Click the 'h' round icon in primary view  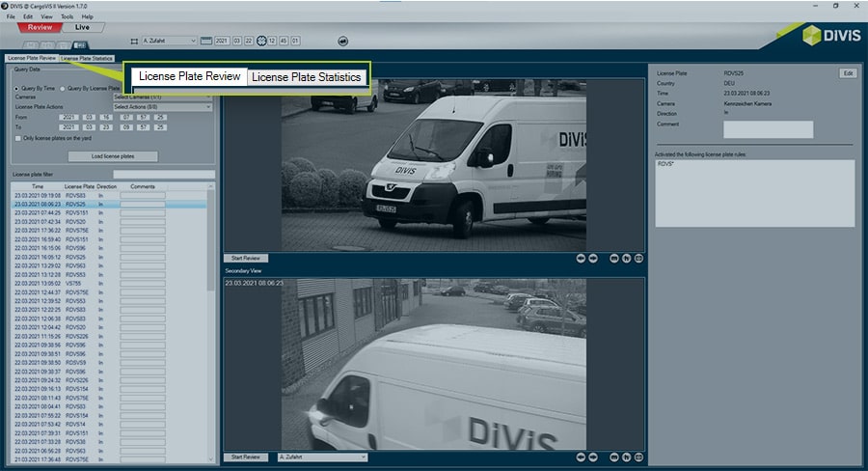pos(626,259)
